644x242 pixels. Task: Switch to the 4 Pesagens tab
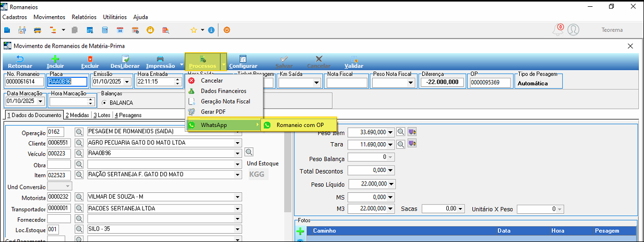(x=128, y=115)
